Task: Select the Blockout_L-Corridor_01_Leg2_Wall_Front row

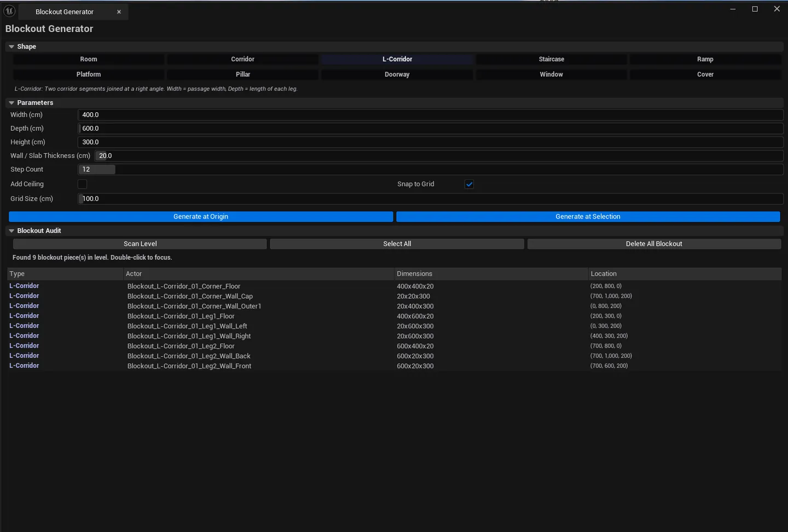Action: point(394,366)
